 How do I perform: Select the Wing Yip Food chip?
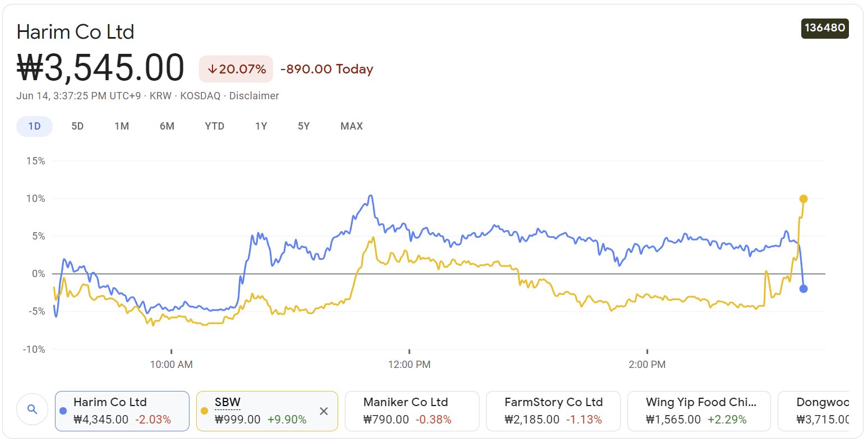tap(699, 411)
